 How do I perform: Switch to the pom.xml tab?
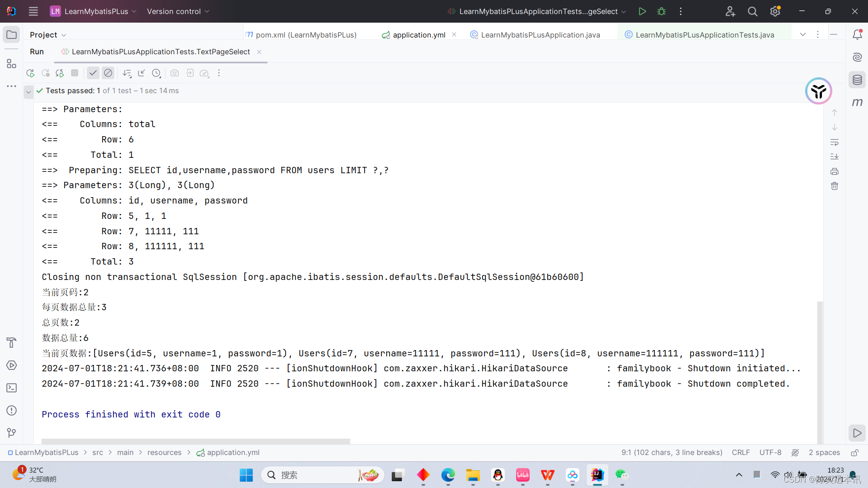301,34
